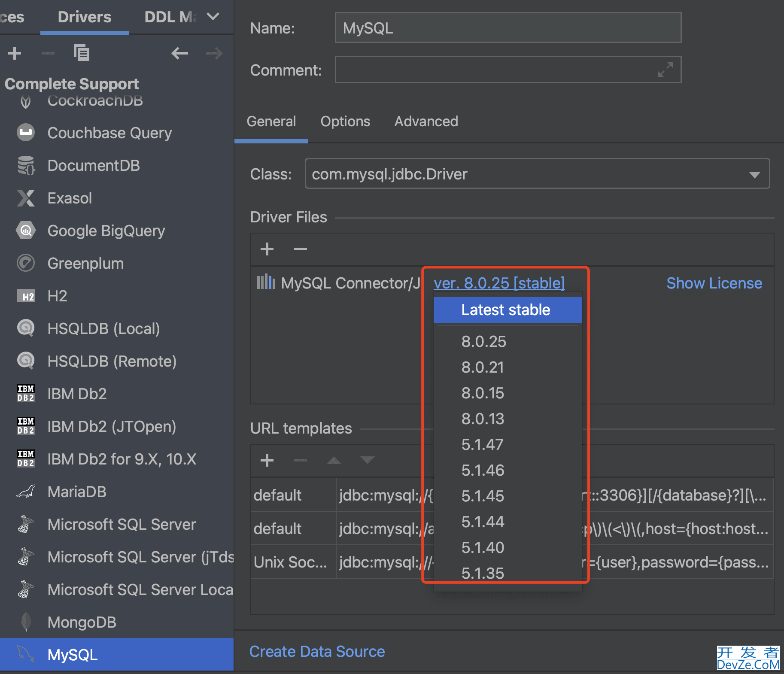Add a new driver with the plus icon

coord(15,53)
